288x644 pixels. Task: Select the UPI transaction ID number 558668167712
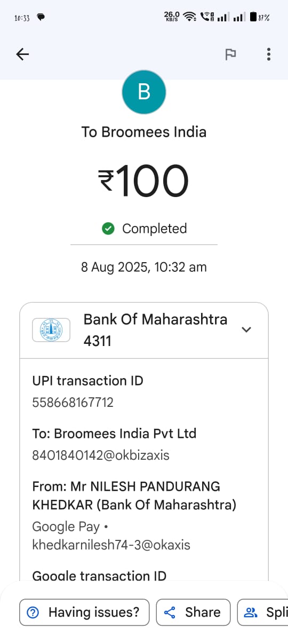point(73,402)
